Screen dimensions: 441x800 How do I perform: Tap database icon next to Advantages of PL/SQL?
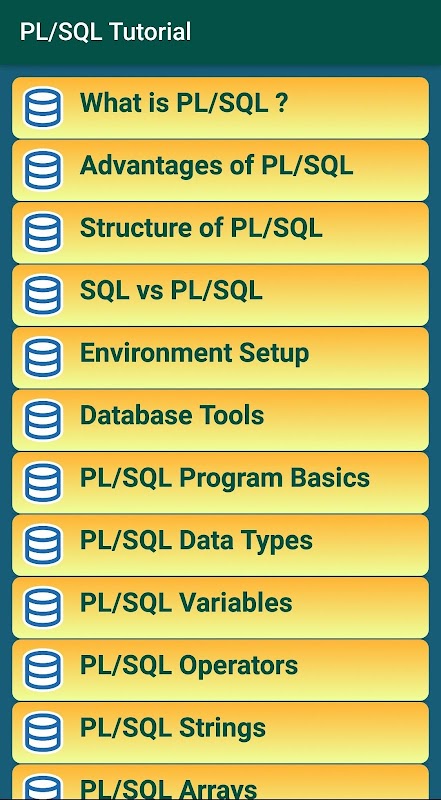point(43,170)
